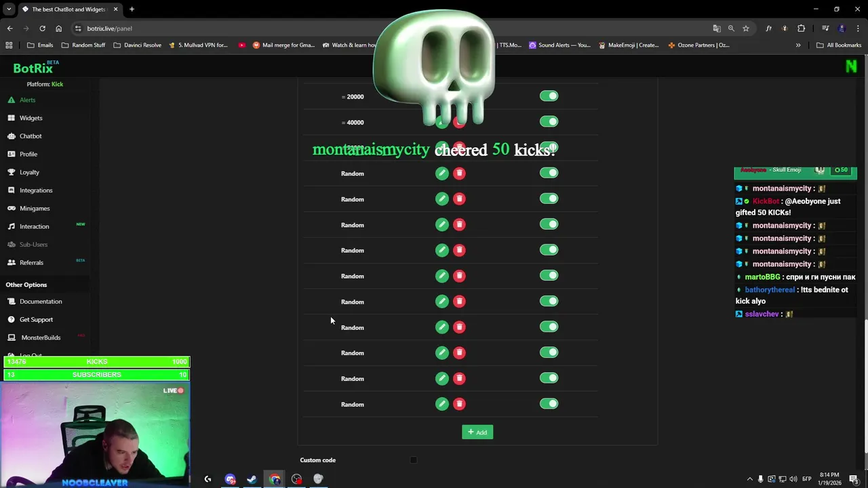868x488 pixels.
Task: Click the webcam feed thumbnail
Action: pos(96,434)
